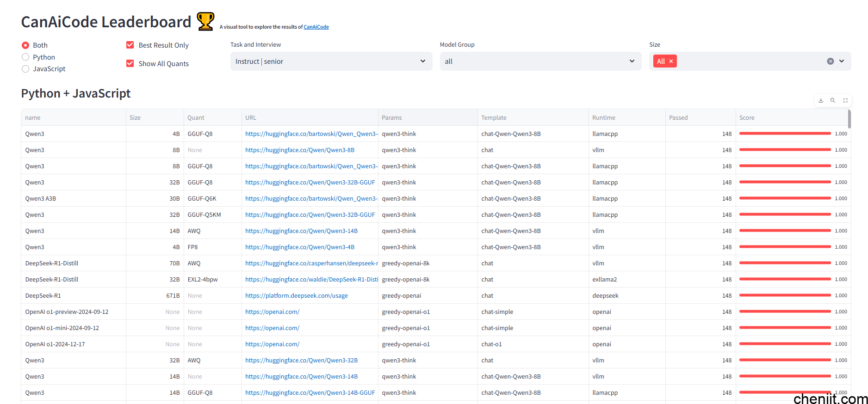
Task: Select the Both radio button
Action: click(25, 45)
